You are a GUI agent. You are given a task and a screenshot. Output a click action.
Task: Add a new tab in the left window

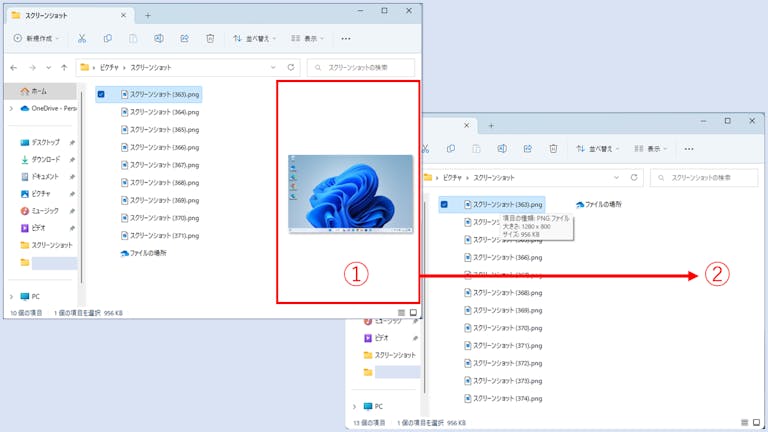tap(147, 16)
